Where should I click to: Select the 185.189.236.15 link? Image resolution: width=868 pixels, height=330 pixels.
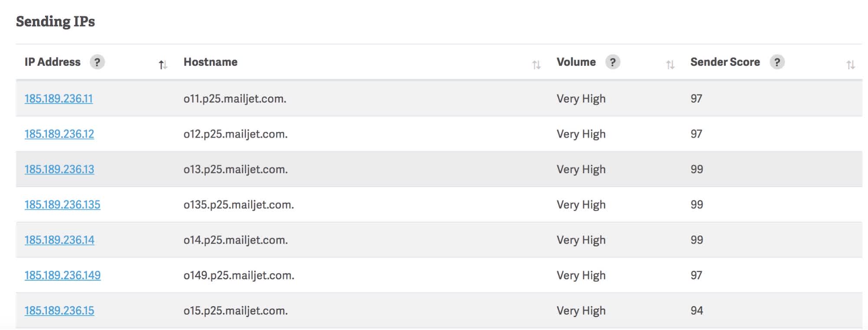tap(59, 310)
